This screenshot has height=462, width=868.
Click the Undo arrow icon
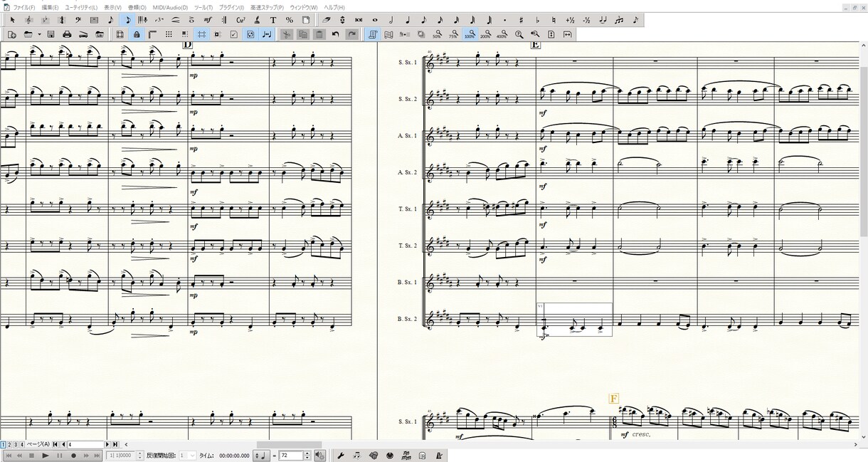tap(336, 34)
